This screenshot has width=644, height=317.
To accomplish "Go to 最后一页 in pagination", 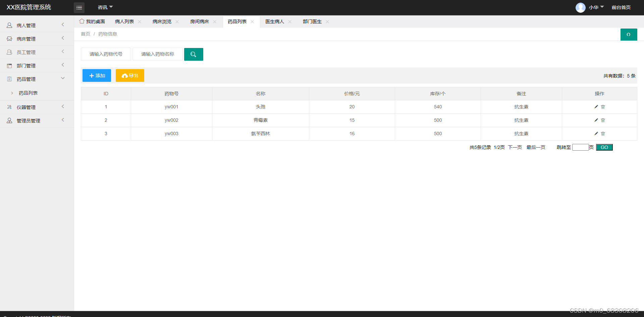I will point(536,147).
